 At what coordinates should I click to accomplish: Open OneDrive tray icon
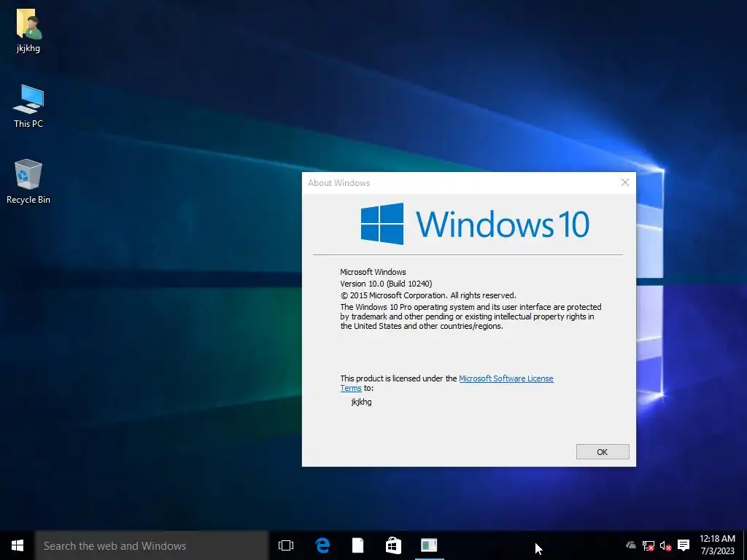(x=631, y=545)
